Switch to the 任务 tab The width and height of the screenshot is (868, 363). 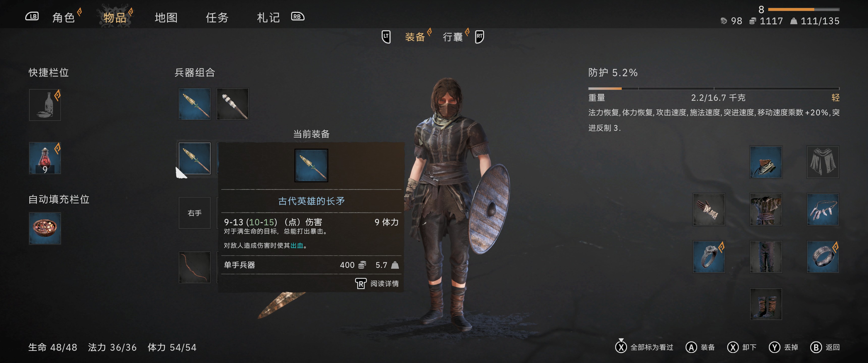[x=217, y=17]
